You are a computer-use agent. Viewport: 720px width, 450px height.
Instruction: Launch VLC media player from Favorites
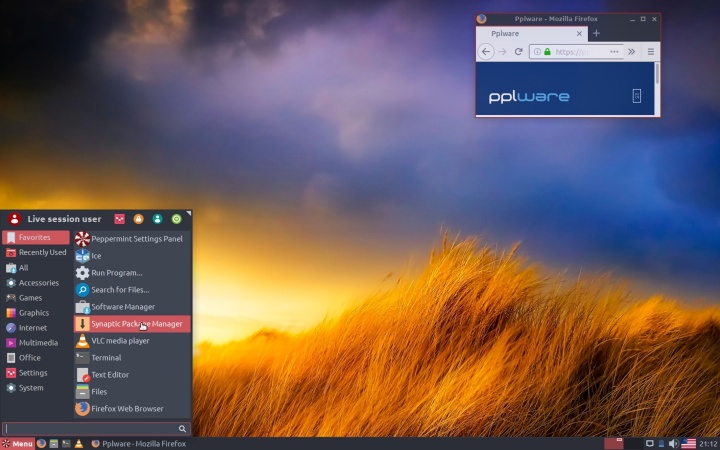click(x=120, y=341)
